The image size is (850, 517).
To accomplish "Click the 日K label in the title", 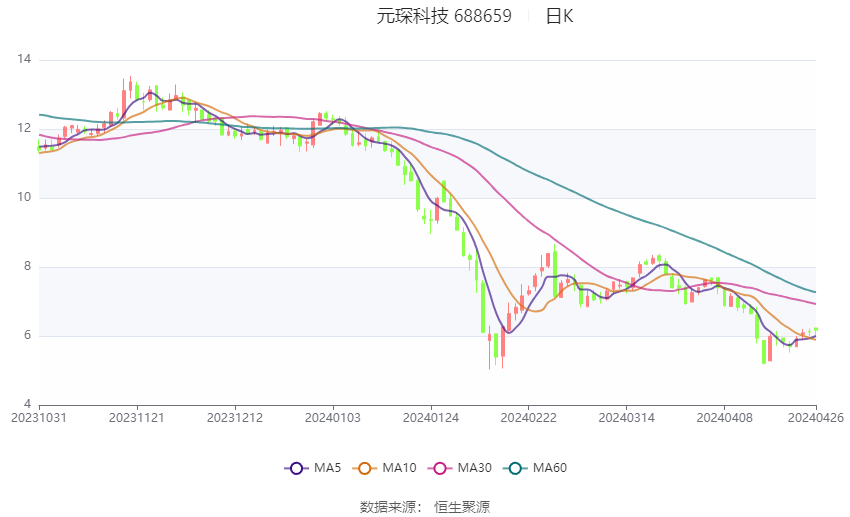I will point(559,16).
